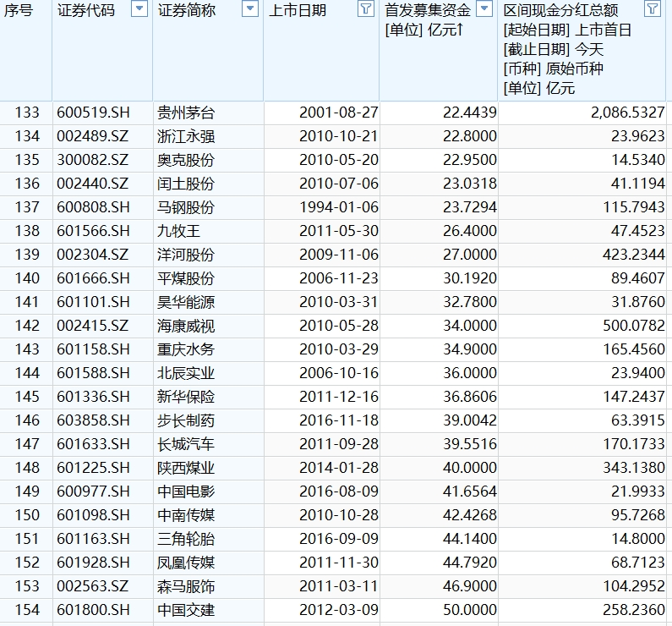Screen dimensions: 672x626
Task: Click IPO funds value 40.0000 for 陕西煤业
Action: click(469, 468)
